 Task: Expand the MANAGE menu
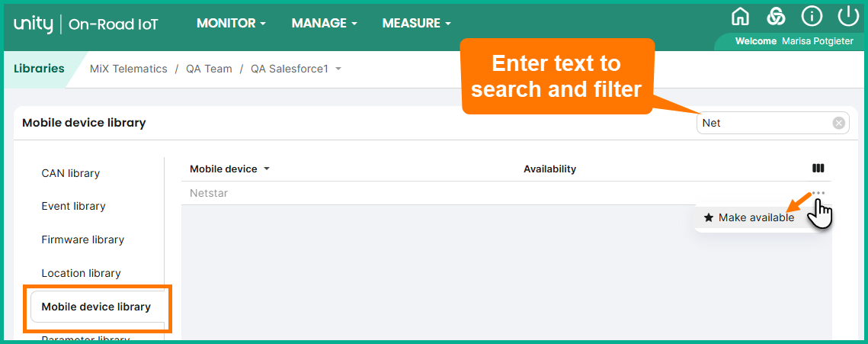[x=324, y=24]
